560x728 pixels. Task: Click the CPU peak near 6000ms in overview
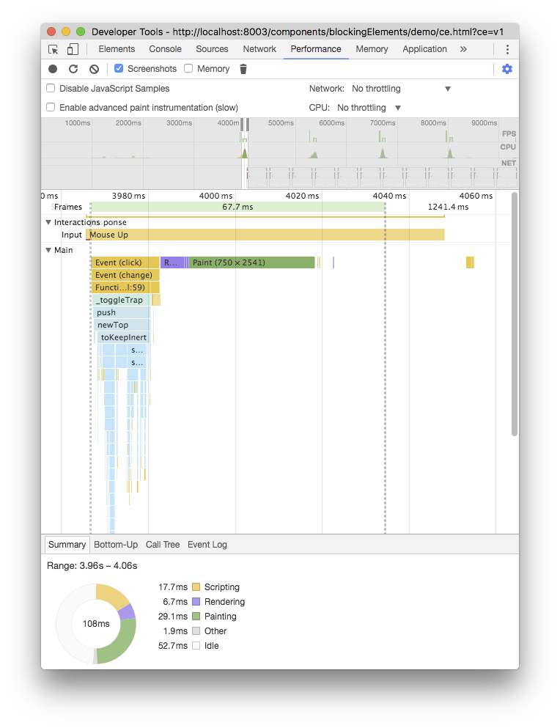click(x=314, y=155)
